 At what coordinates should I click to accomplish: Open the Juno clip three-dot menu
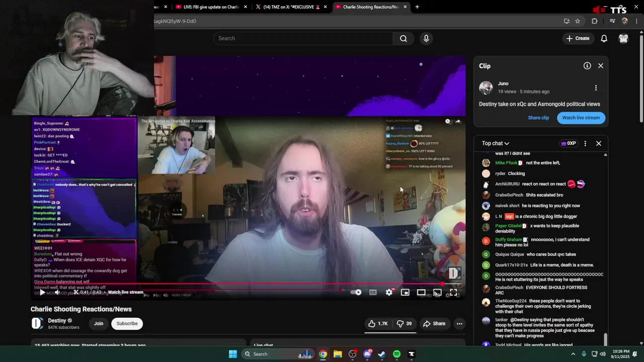click(x=596, y=88)
